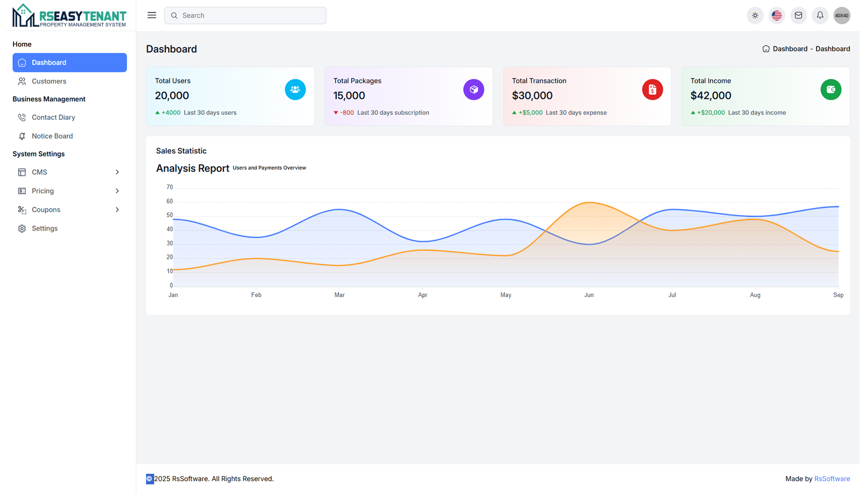Open the mail envelope icon in header
This screenshot has width=868, height=493.
pos(798,16)
